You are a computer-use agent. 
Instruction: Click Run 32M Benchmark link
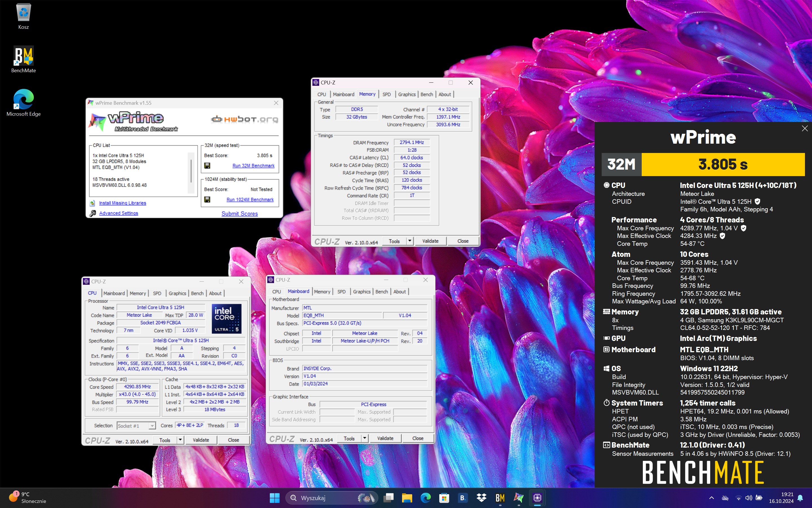(x=253, y=166)
